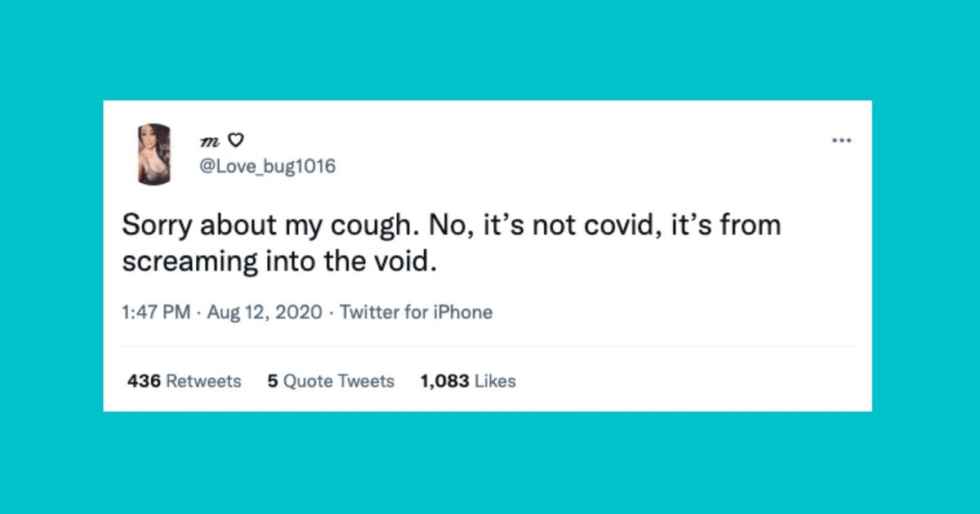View the 1,083 Likes list
This screenshot has width=980, height=514.
(466, 381)
